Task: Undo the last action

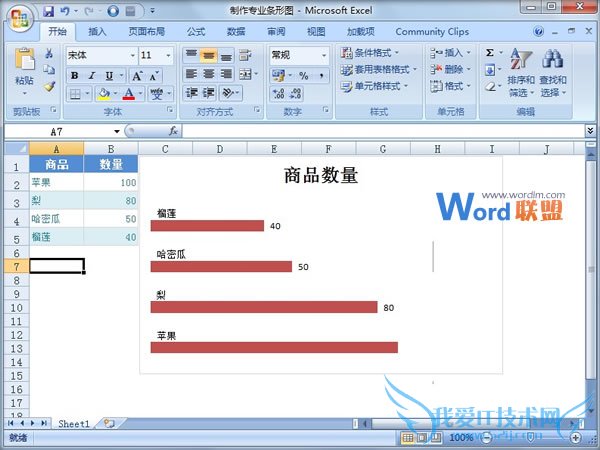Action: [x=65, y=11]
